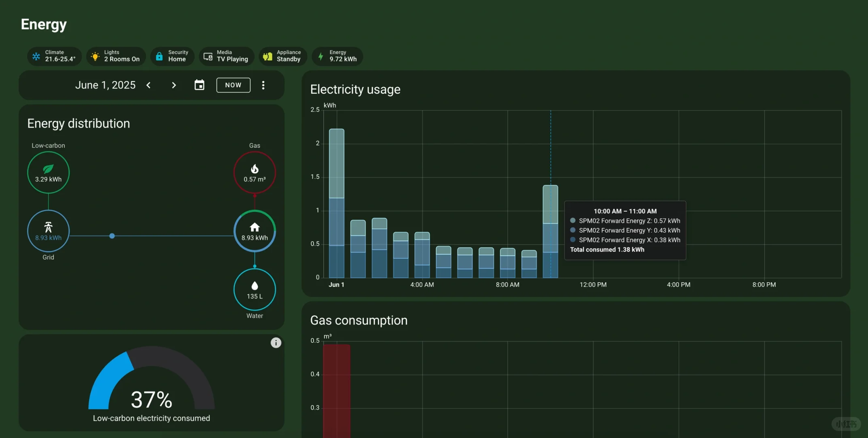Open the Security lock chip
868x438 pixels.
click(172, 56)
